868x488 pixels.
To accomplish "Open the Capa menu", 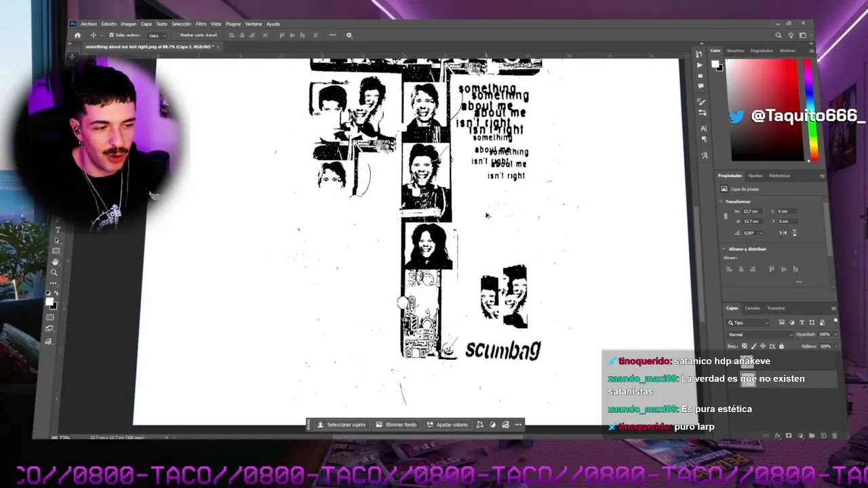I will click(146, 24).
